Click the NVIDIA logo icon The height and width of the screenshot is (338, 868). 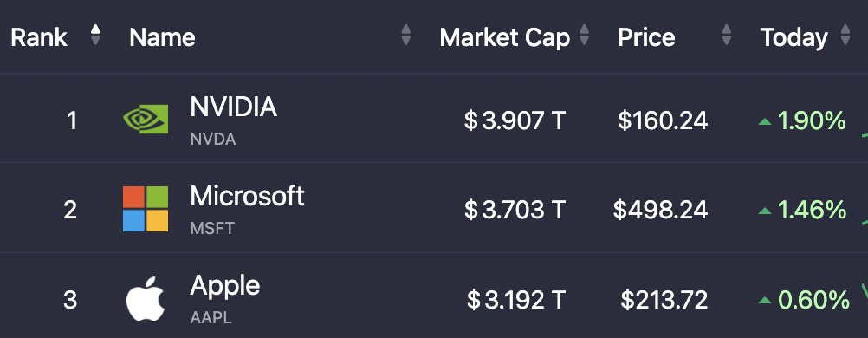(x=146, y=119)
